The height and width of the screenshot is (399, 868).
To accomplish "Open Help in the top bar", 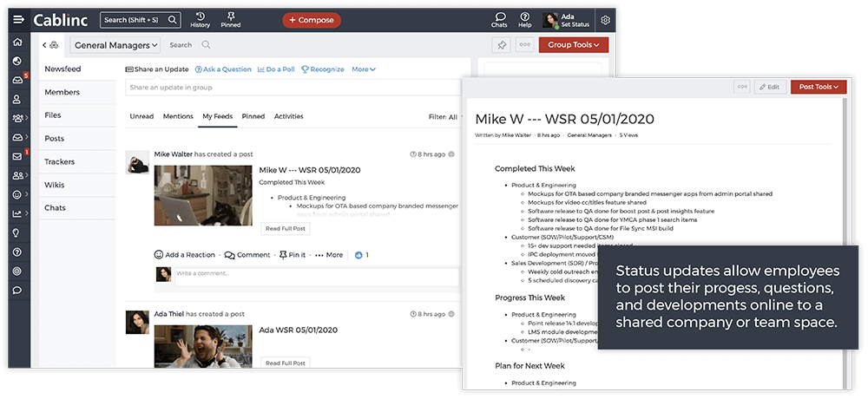I will pyautogui.click(x=525, y=20).
